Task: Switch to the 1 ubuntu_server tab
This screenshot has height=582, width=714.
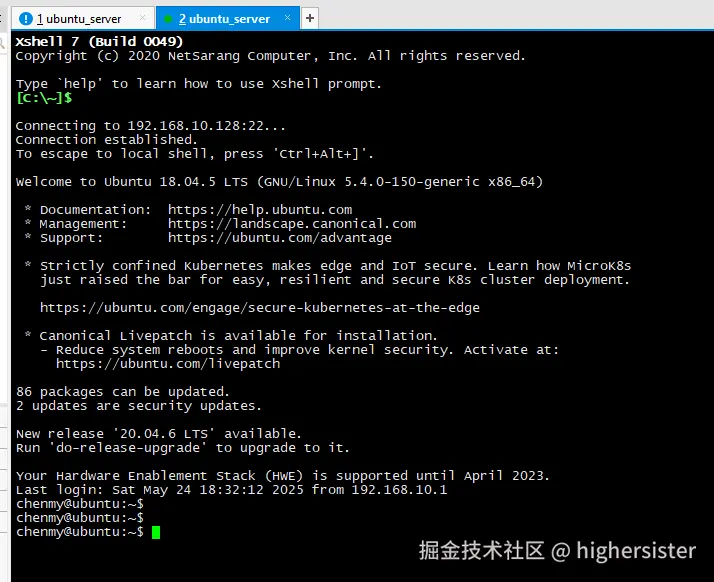Action: click(83, 19)
